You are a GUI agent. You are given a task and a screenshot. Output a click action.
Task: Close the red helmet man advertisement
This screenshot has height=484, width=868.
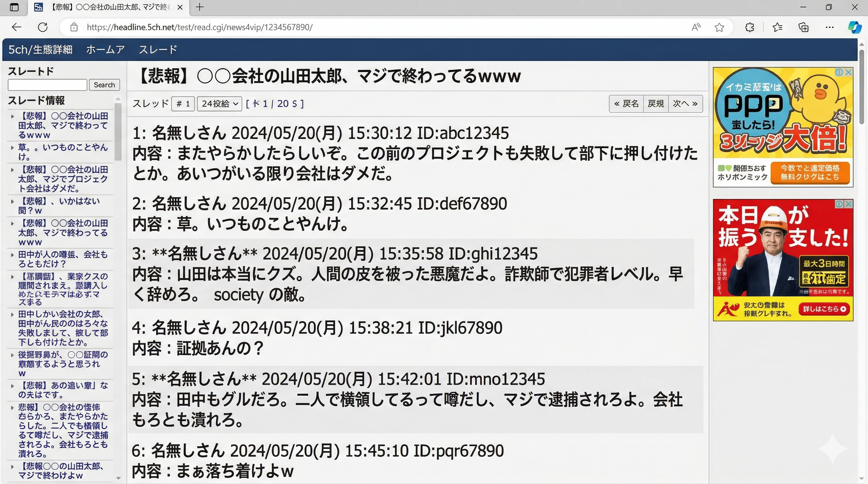(848, 204)
